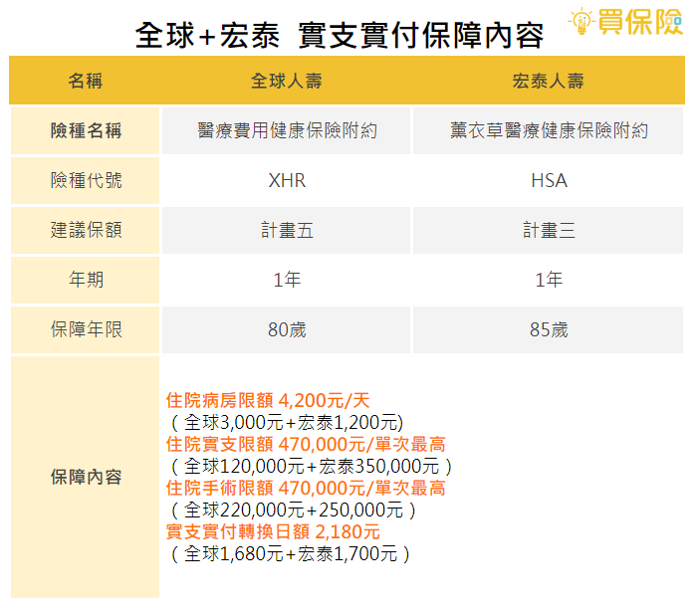Image resolution: width=700 pixels, height=613 pixels.
Task: Click 住院手術限額 470,000元/單次最高 line
Action: 306,488
